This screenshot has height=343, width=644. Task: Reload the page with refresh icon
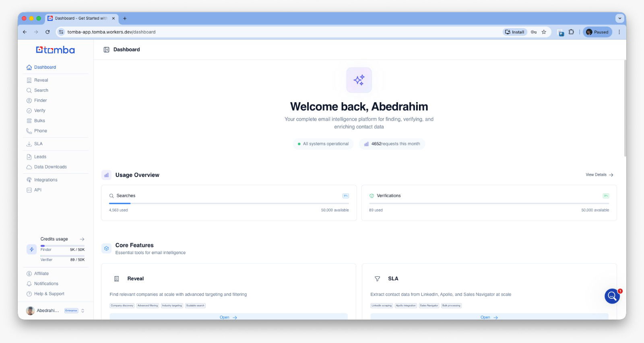tap(47, 32)
